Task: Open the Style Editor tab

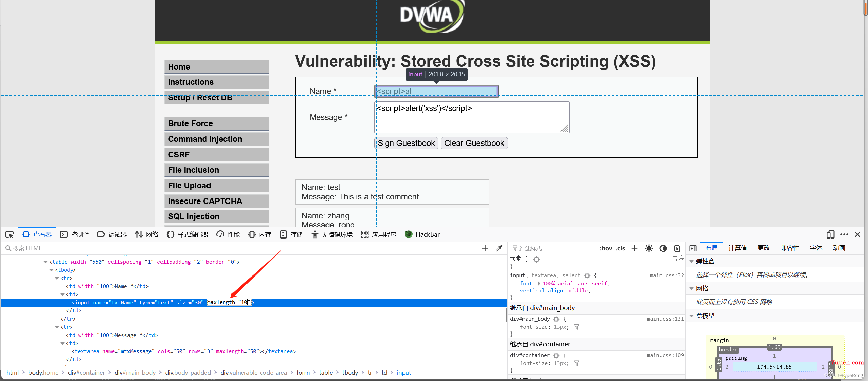Action: click(x=188, y=234)
